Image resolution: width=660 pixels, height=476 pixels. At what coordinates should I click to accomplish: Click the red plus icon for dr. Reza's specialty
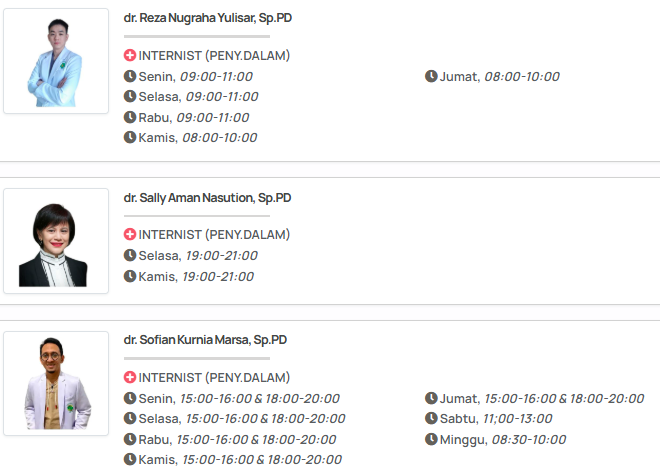[130, 55]
